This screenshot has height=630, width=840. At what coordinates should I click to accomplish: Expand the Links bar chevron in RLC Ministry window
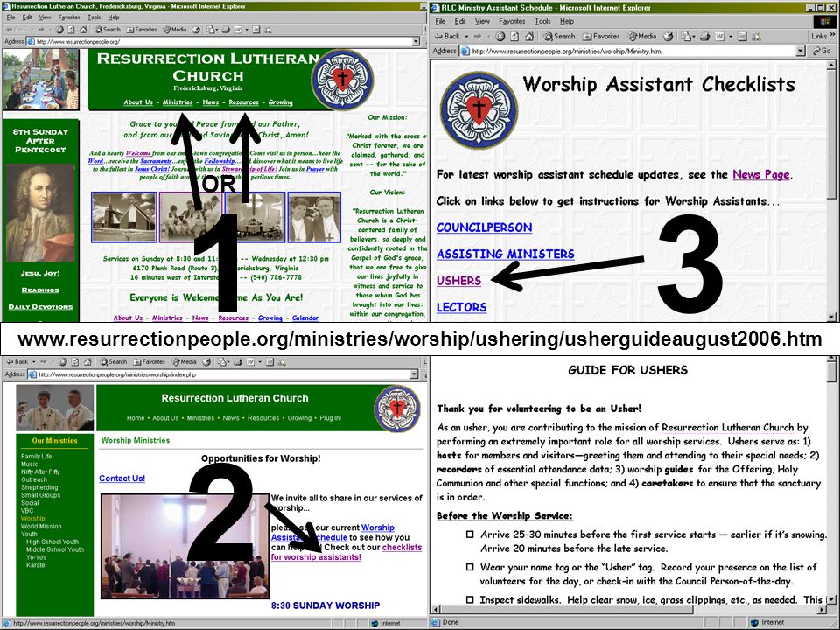click(832, 35)
